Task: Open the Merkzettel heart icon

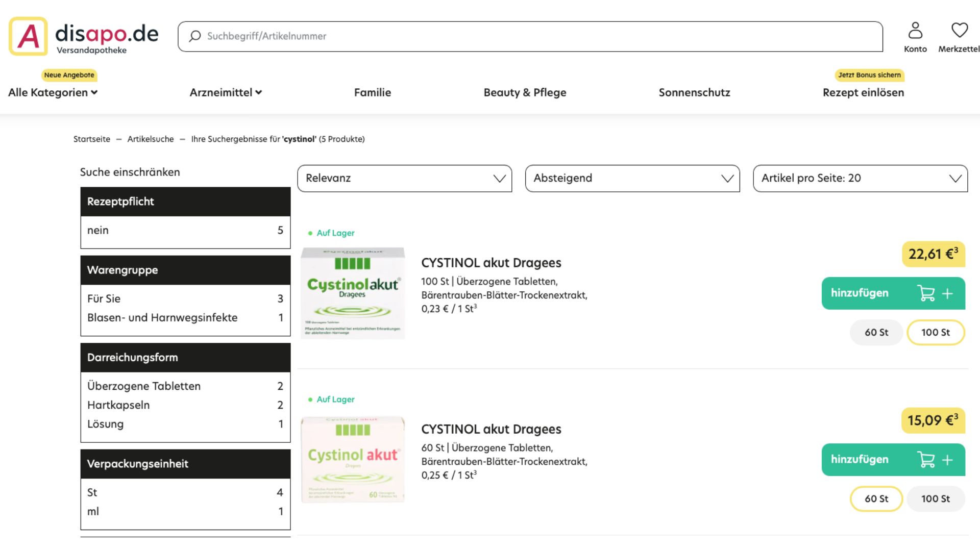Action: (x=959, y=31)
